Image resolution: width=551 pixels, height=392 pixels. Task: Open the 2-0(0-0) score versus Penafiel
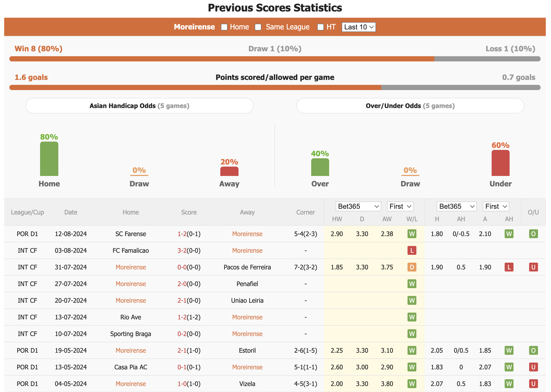[189, 284]
